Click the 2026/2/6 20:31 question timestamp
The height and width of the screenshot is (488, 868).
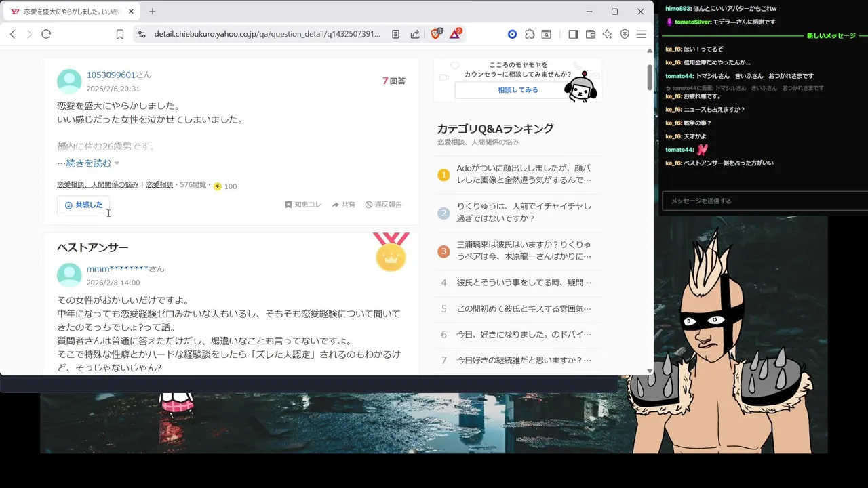point(113,89)
